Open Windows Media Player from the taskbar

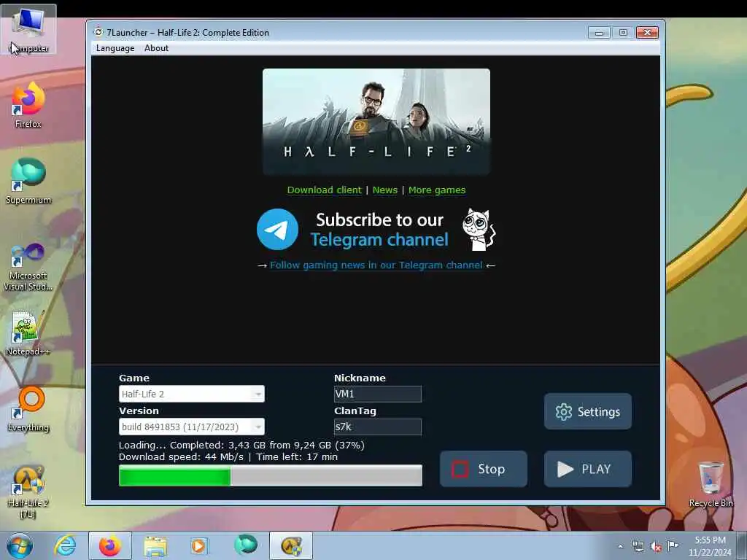pyautogui.click(x=199, y=545)
